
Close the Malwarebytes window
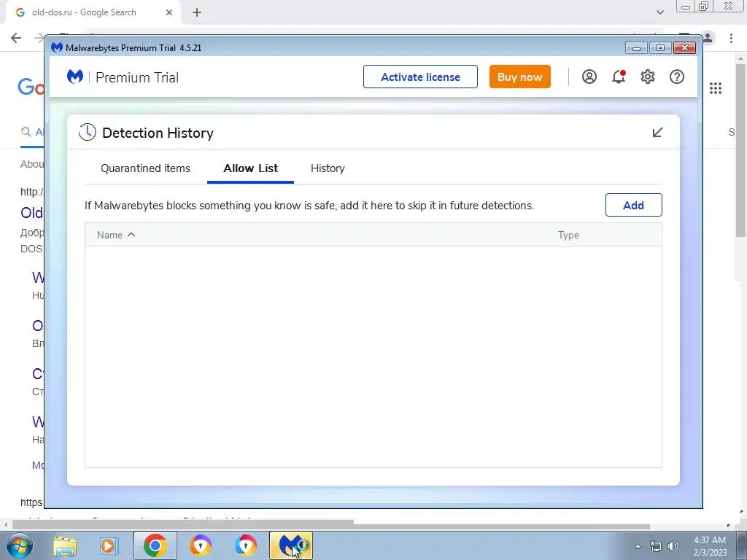(684, 48)
